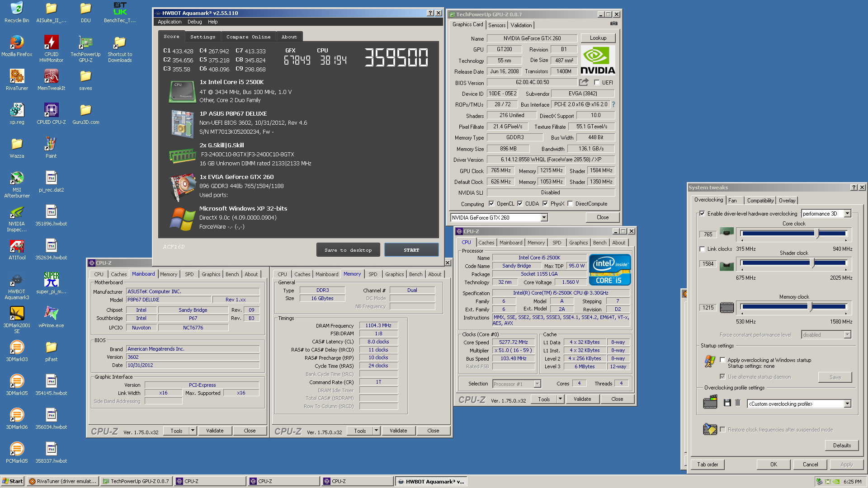Click the delete trash icon for overclocking profile

click(737, 403)
